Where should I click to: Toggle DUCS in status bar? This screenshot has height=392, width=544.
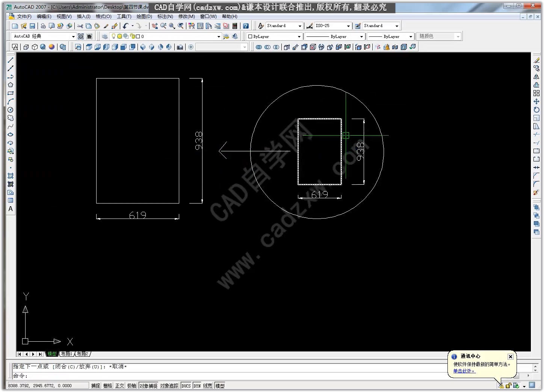186,386
